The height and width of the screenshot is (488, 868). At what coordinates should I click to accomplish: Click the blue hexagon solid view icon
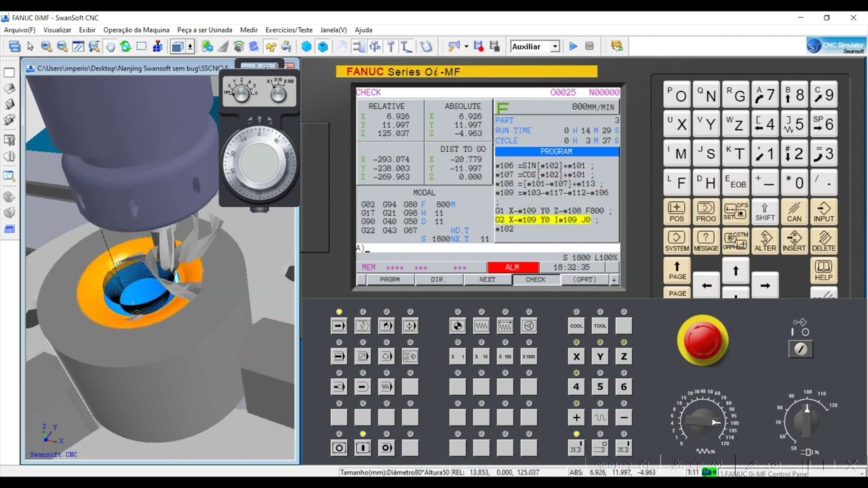[307, 46]
